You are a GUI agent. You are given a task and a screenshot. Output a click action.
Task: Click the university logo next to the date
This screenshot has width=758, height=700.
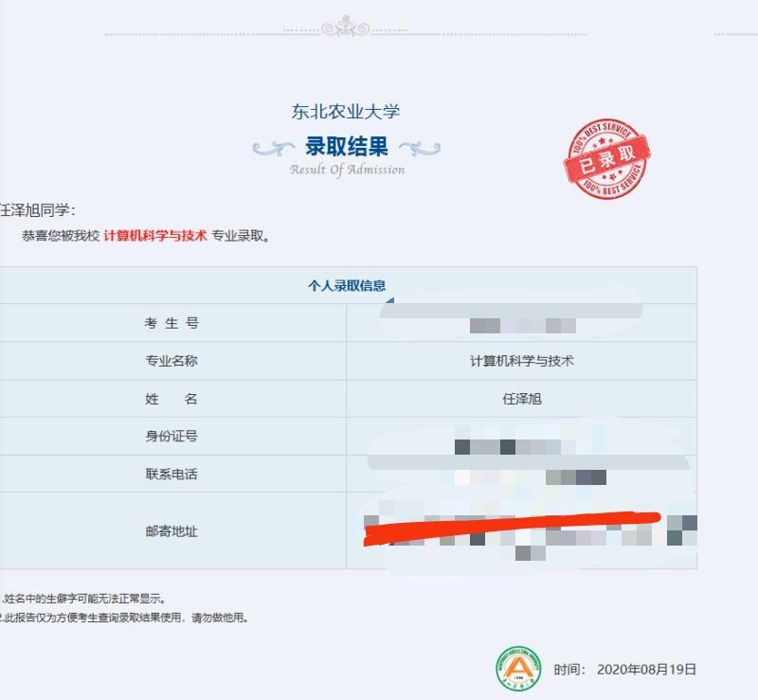click(x=518, y=669)
